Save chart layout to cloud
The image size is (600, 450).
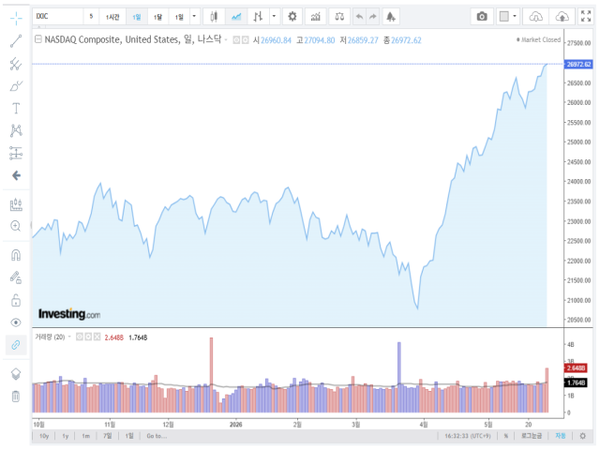pos(562,16)
